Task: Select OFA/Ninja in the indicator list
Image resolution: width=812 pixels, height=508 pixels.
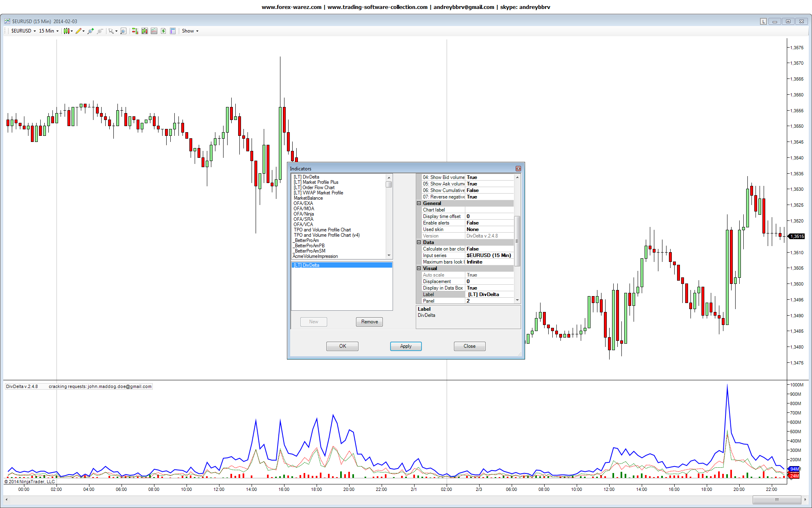Action: (304, 214)
